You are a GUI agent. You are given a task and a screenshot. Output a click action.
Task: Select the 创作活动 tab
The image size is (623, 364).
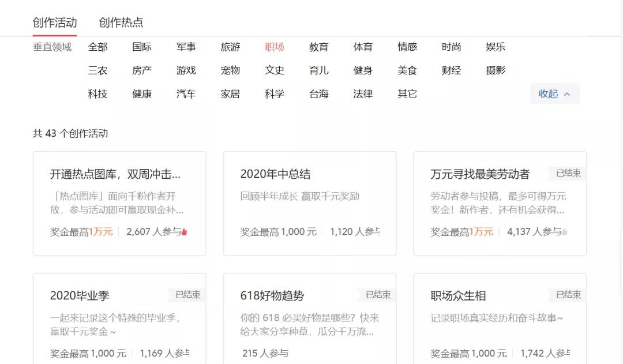click(55, 22)
